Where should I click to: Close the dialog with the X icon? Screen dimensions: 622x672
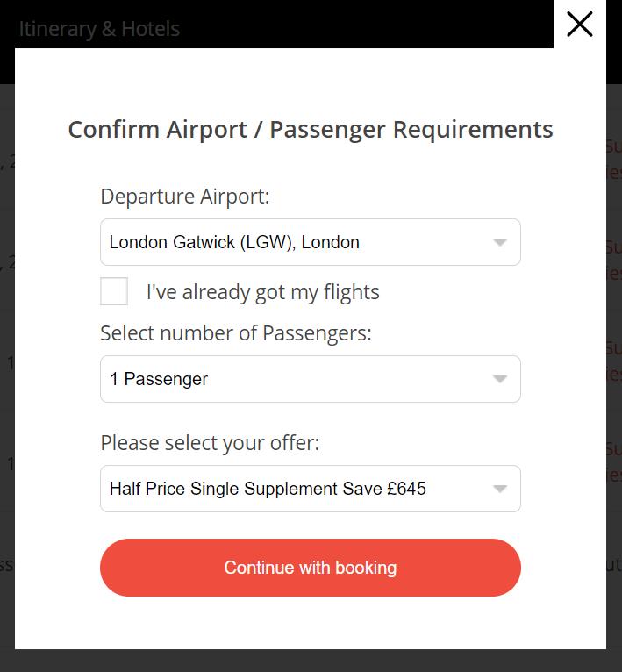click(x=580, y=25)
